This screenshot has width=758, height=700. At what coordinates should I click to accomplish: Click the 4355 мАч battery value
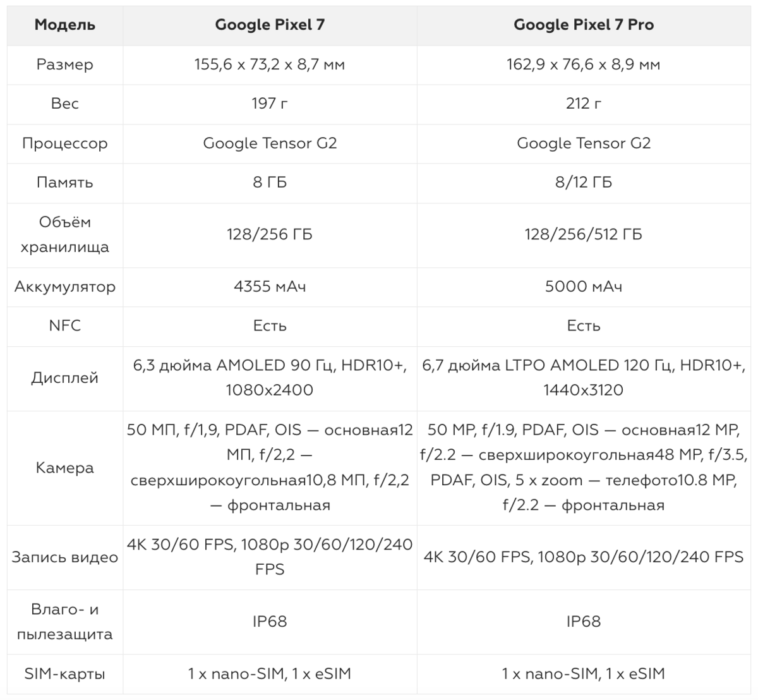(x=270, y=287)
